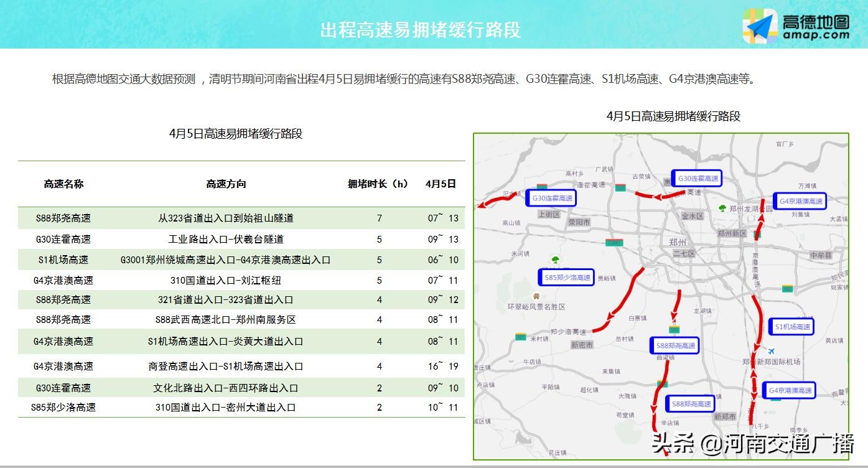Click the S85郑少洛高速 map label
The image size is (868, 468).
click(x=566, y=278)
